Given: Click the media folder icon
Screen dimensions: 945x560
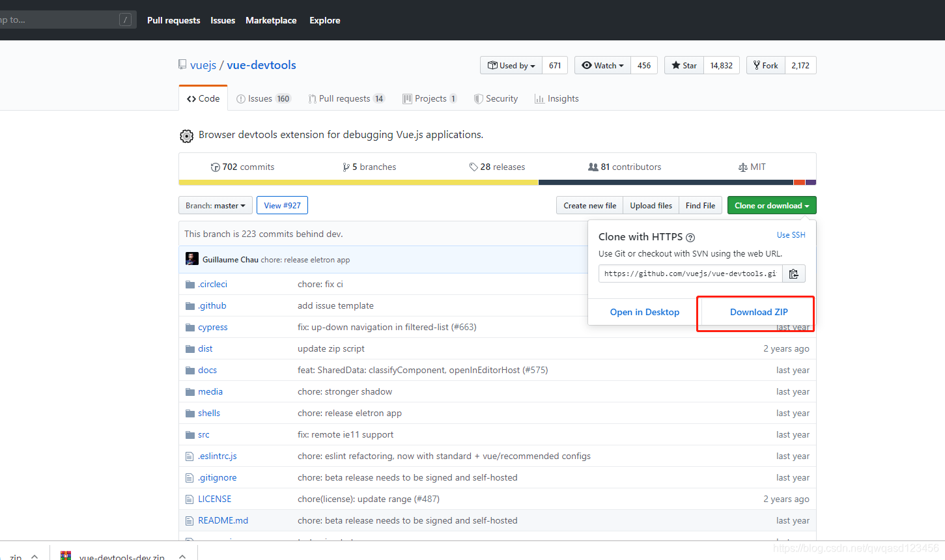Looking at the screenshot, I should click(x=190, y=392).
